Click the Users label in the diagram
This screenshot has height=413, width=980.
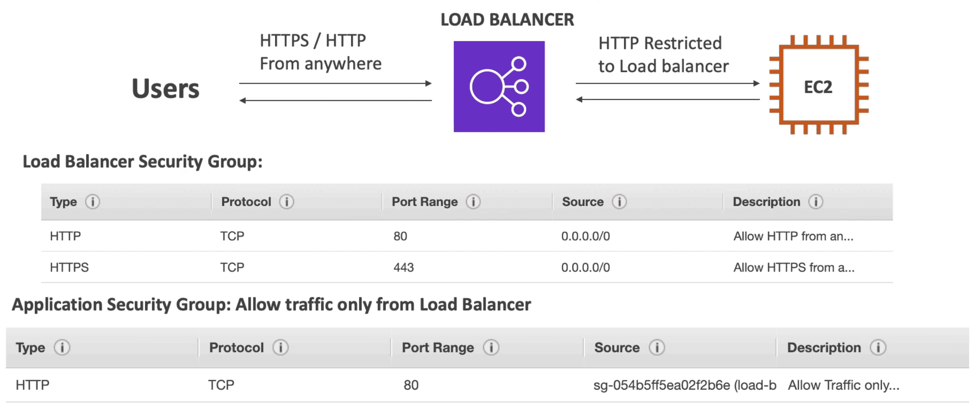coord(166,88)
